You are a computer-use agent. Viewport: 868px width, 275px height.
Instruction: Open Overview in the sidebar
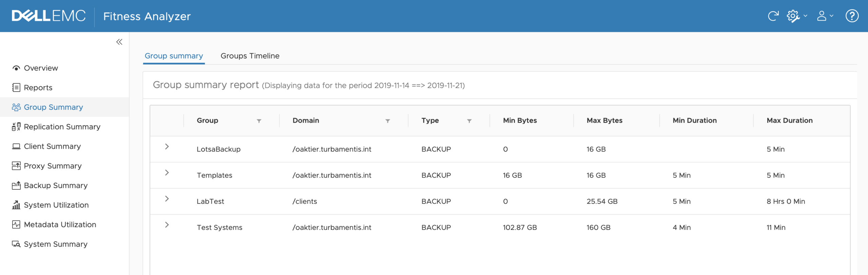tap(41, 68)
